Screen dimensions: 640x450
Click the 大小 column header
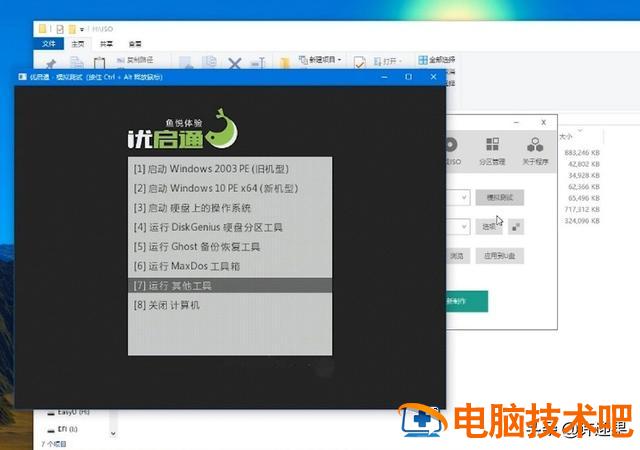coord(566,136)
